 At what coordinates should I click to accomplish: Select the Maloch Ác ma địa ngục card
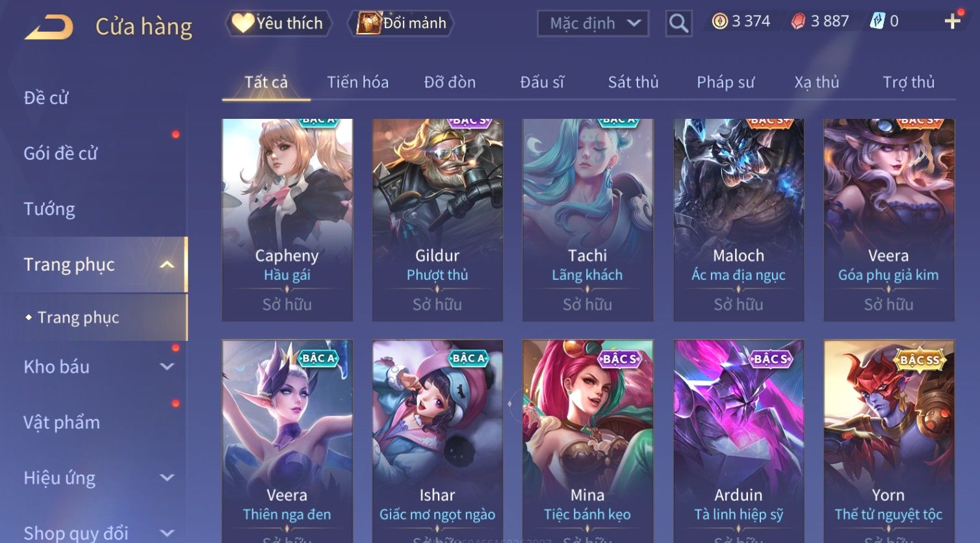(x=738, y=220)
